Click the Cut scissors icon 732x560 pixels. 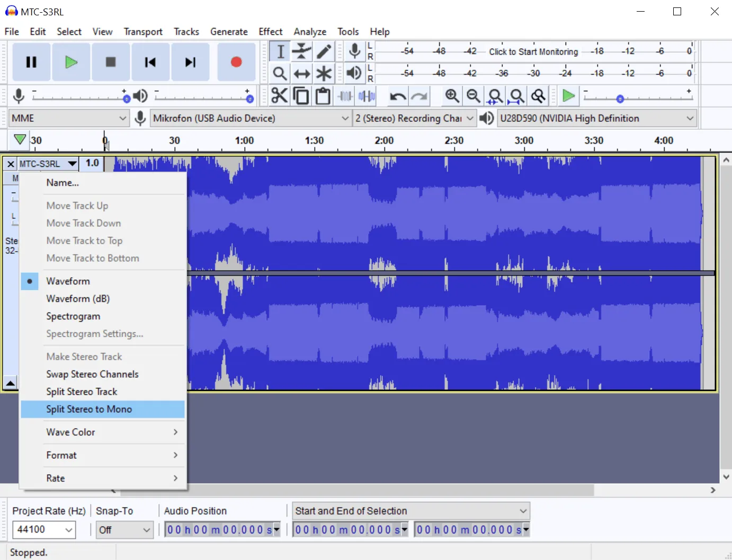[x=280, y=96]
